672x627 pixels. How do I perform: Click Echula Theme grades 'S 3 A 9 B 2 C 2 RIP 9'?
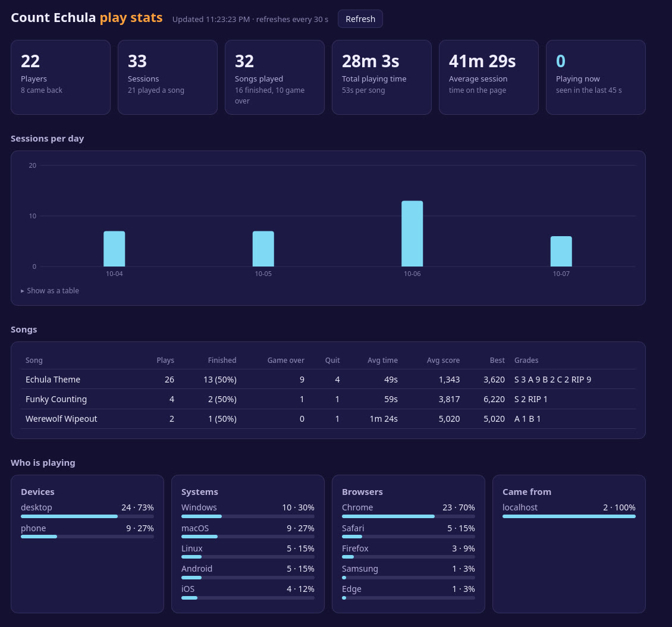coord(552,380)
